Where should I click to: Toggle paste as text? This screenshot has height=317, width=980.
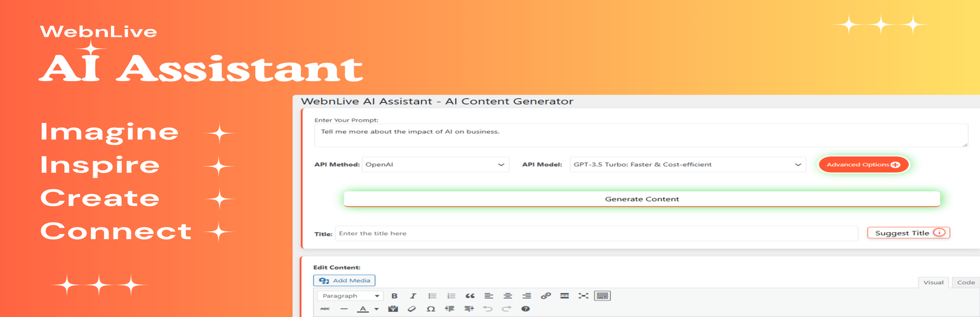click(393, 309)
